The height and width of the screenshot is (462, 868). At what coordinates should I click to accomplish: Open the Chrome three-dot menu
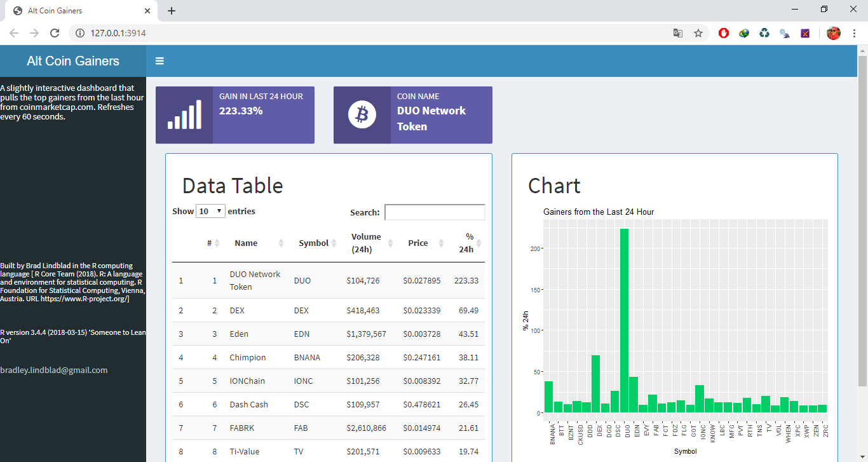(x=855, y=33)
